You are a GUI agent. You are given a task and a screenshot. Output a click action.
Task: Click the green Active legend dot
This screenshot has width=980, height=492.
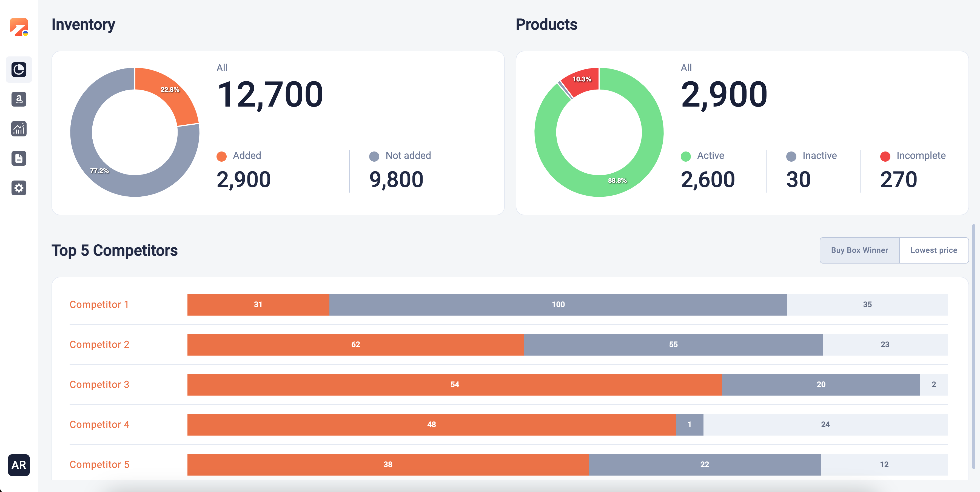[686, 156]
